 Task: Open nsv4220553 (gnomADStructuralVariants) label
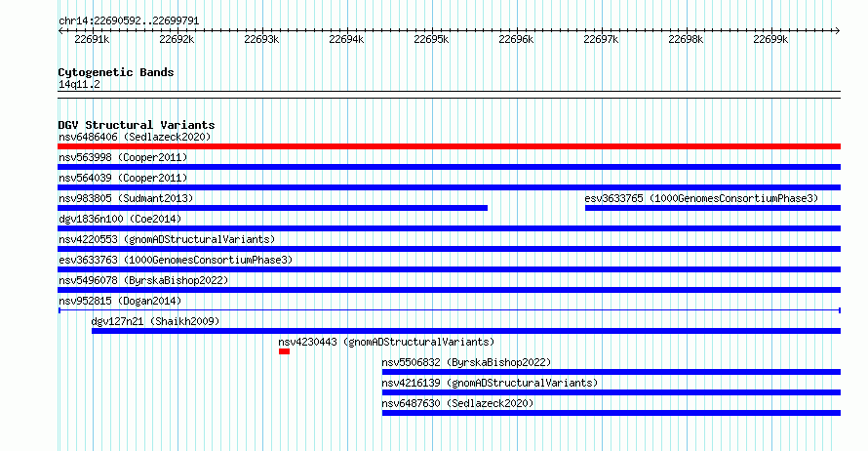point(167,239)
